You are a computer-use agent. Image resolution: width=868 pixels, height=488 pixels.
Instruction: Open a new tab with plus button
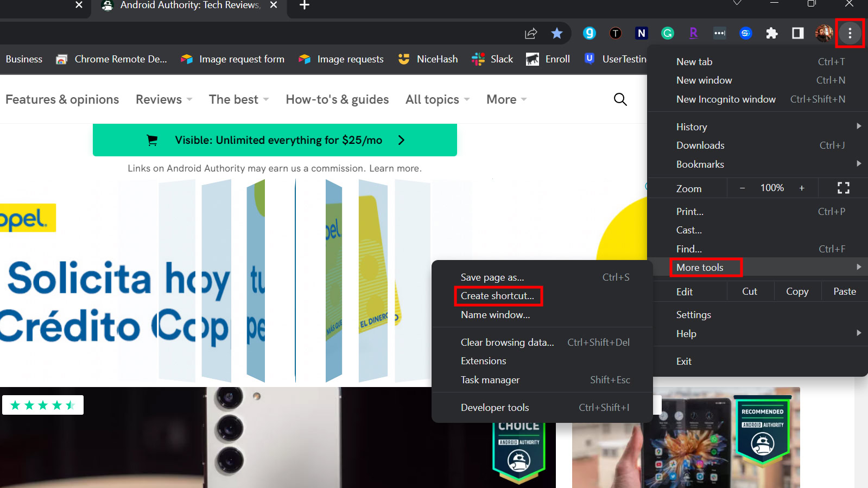pos(305,5)
